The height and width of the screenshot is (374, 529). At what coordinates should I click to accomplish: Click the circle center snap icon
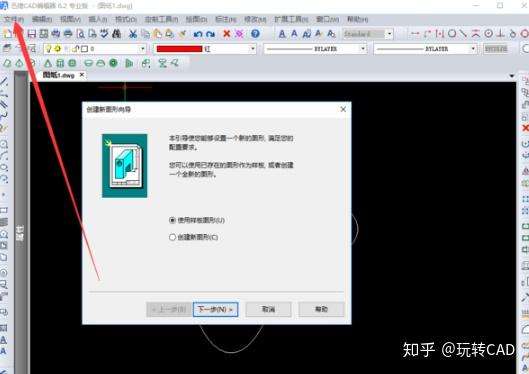(452, 33)
